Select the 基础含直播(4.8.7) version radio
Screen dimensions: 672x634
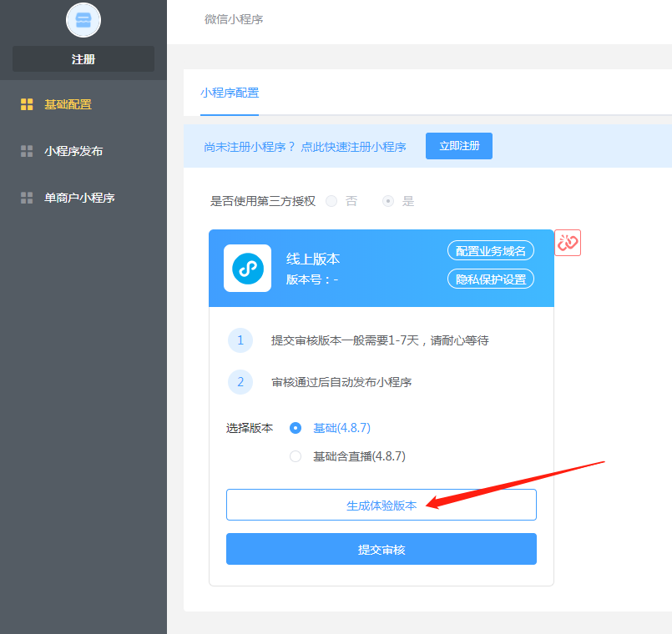coord(296,456)
